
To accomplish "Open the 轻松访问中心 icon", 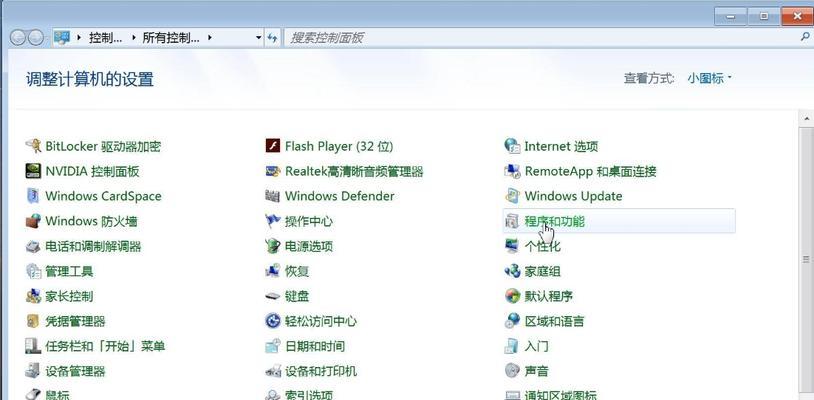I will pyautogui.click(x=273, y=321).
